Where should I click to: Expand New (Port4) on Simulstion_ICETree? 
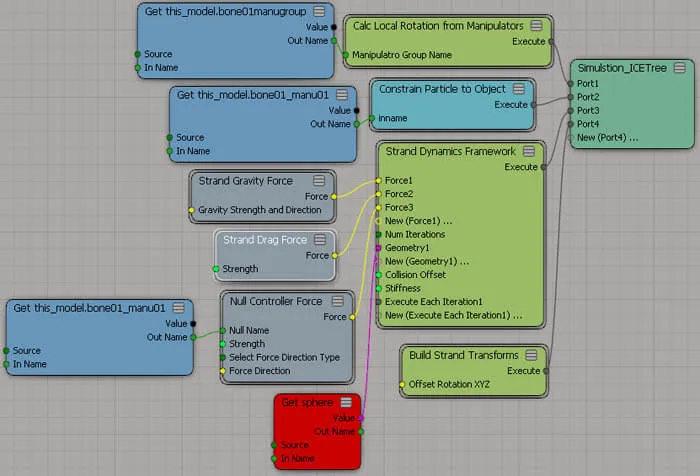coord(607,138)
